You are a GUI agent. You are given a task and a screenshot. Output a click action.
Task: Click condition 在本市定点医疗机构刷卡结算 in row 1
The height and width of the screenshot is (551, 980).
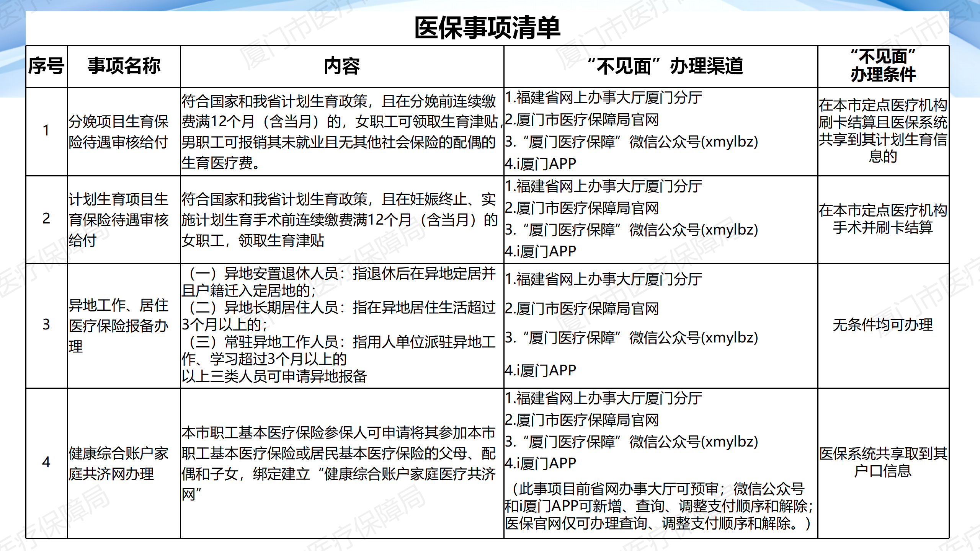(883, 131)
